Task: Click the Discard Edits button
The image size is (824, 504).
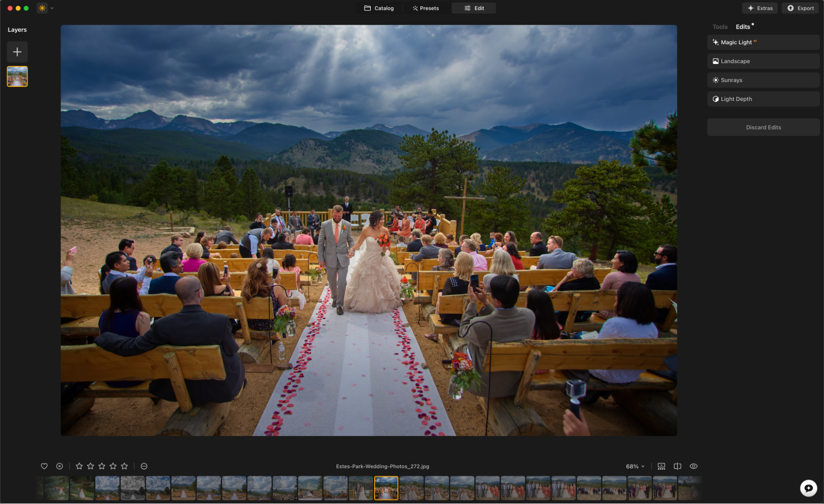Action: [763, 127]
